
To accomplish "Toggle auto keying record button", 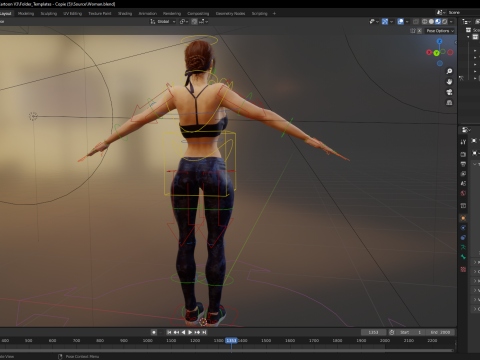I will tap(154, 332).
